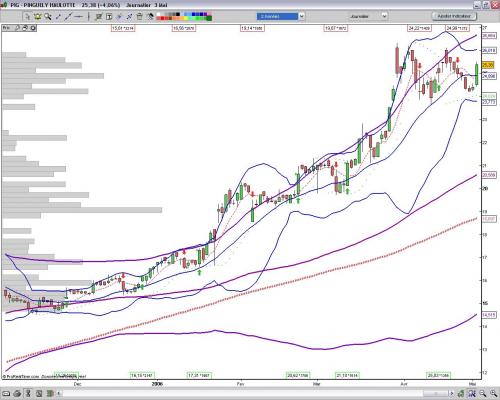
Task: Click the 2006 date axis label
Action: pos(157,384)
